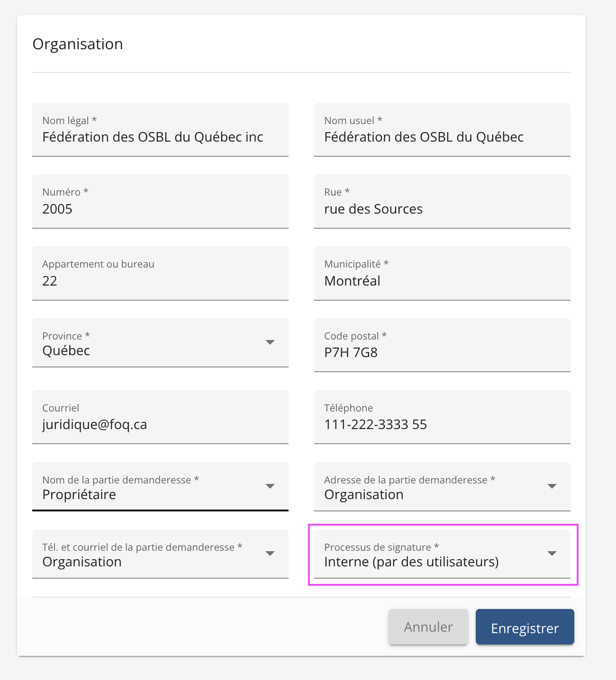This screenshot has width=616, height=680.
Task: Focus the Appartement ou bureau field
Action: pyautogui.click(x=160, y=281)
